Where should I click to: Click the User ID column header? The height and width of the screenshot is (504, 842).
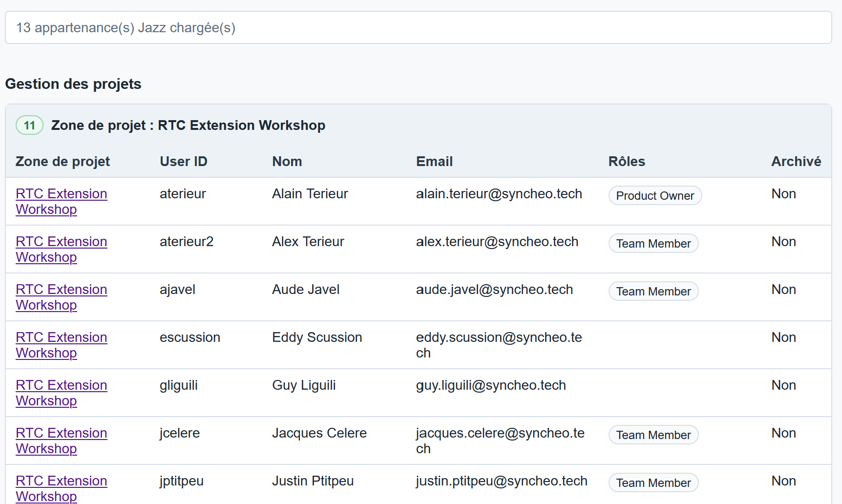click(184, 162)
